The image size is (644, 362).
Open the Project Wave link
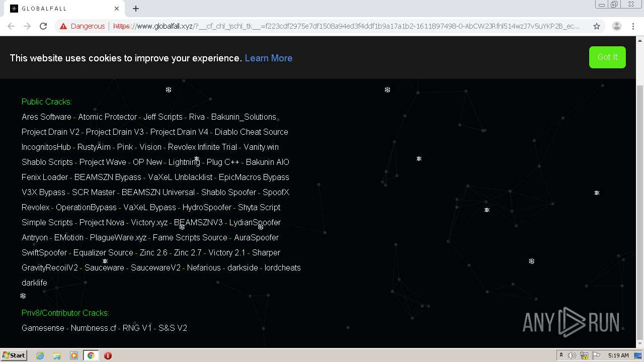click(103, 162)
